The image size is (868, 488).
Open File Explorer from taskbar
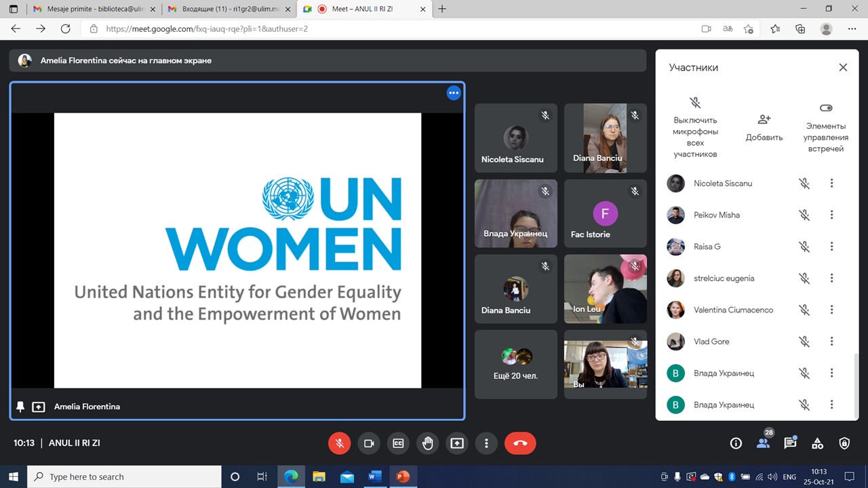(x=319, y=476)
